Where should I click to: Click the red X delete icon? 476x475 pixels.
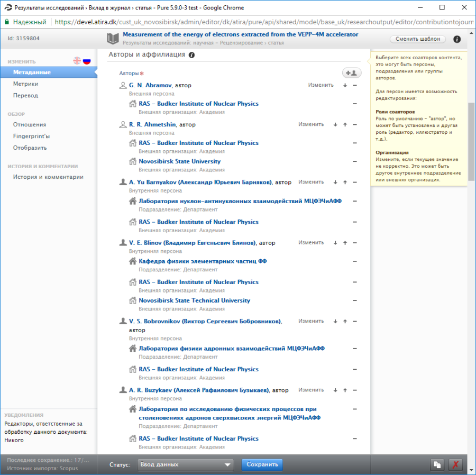(455, 464)
